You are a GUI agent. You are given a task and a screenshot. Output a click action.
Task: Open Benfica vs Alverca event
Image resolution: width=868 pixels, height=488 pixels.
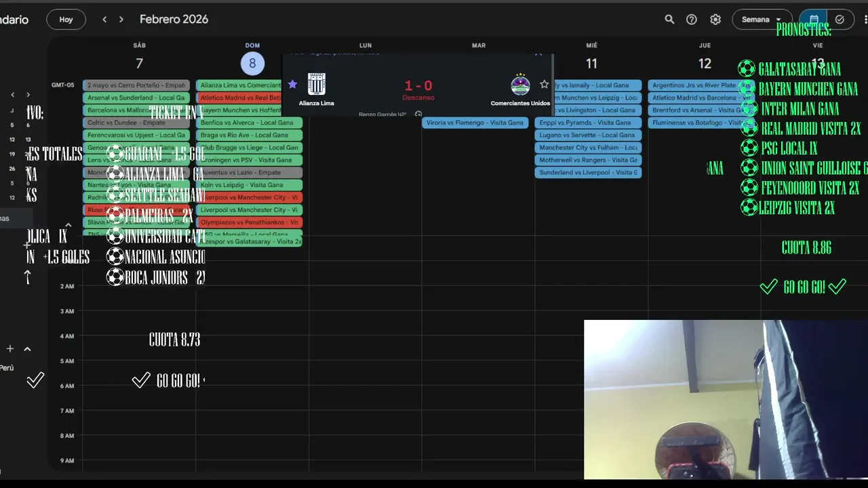point(250,123)
